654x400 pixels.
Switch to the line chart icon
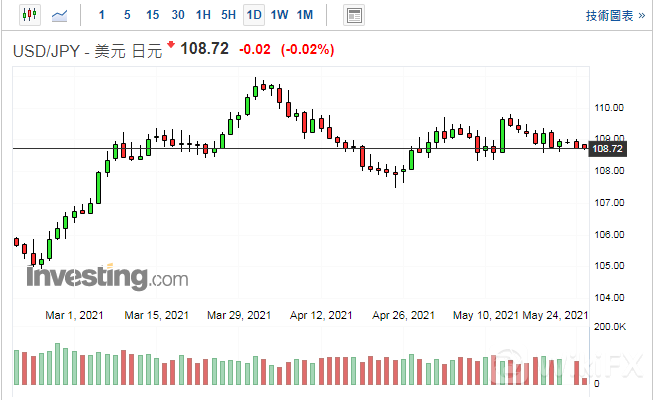60,15
